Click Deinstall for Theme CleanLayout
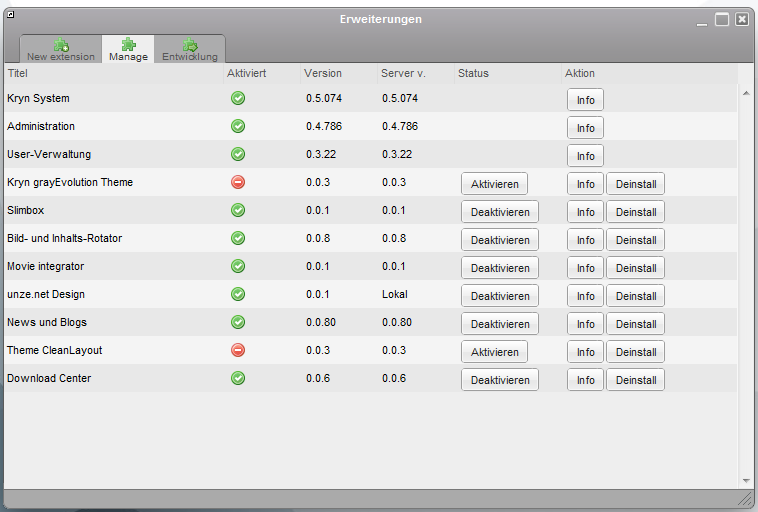The height and width of the screenshot is (512, 758). tap(636, 352)
